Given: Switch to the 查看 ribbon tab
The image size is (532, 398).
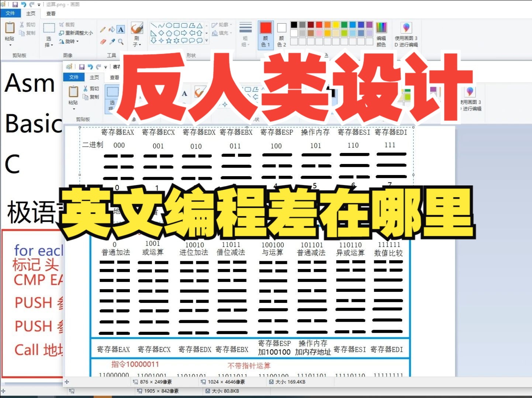Looking at the screenshot, I should 51,14.
